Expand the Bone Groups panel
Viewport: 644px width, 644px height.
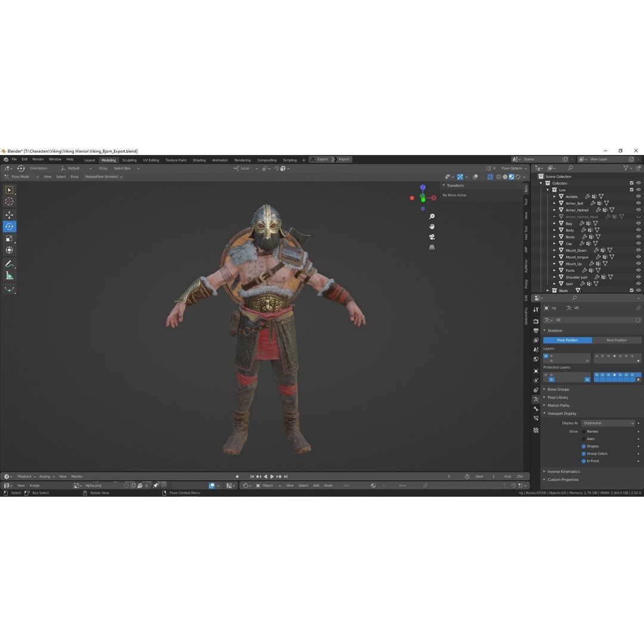click(558, 389)
